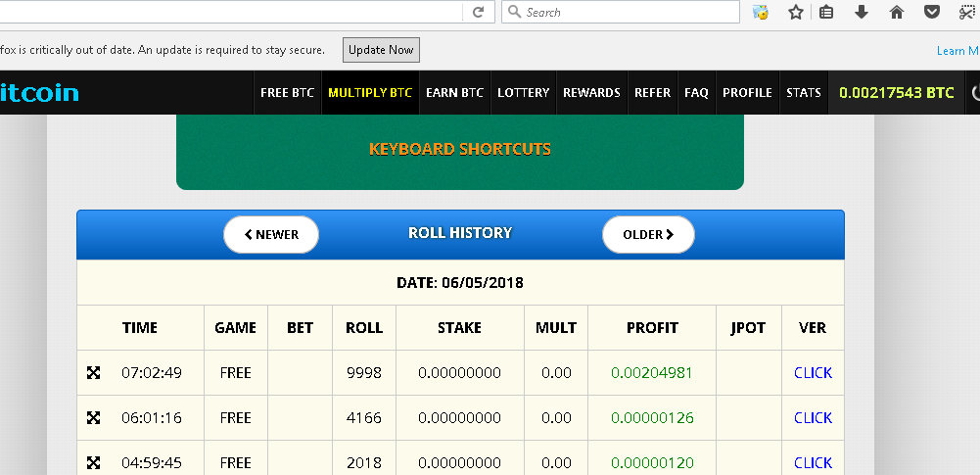
Task: Open the REFER menu item
Action: click(652, 92)
